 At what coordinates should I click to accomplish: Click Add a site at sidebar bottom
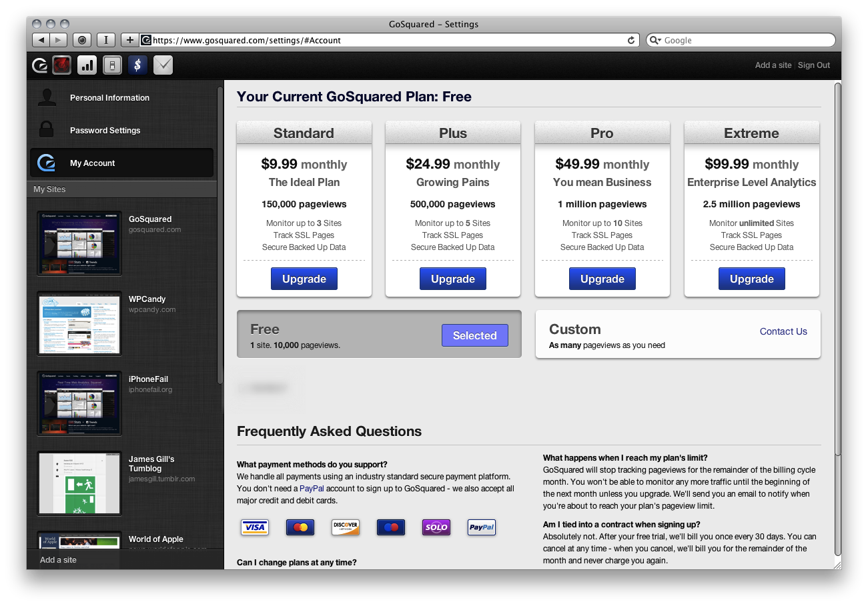pos(58,560)
